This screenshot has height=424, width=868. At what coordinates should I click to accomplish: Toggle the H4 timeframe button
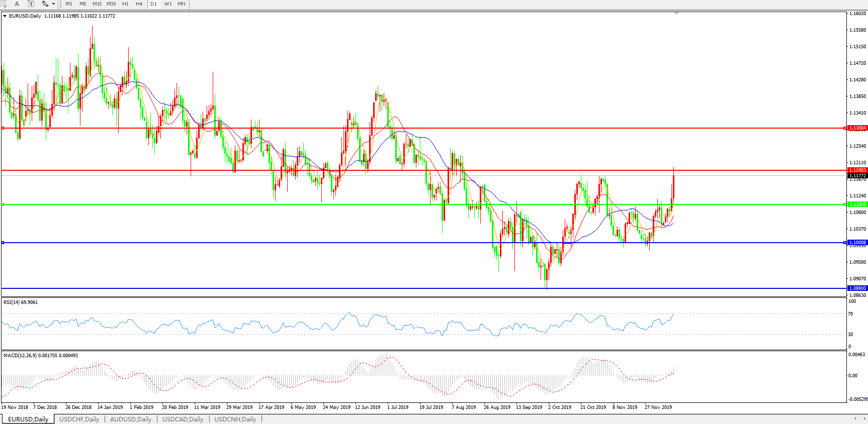coord(139,4)
